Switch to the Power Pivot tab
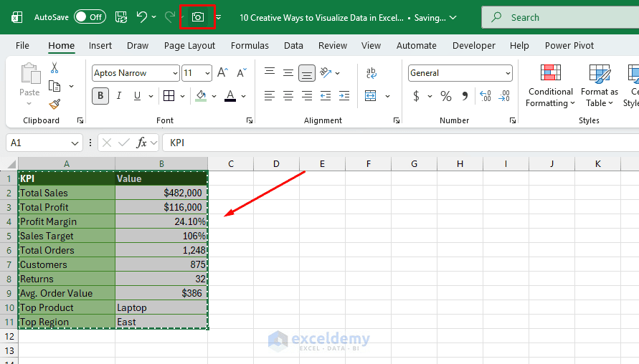This screenshot has height=364, width=639. 569,46
